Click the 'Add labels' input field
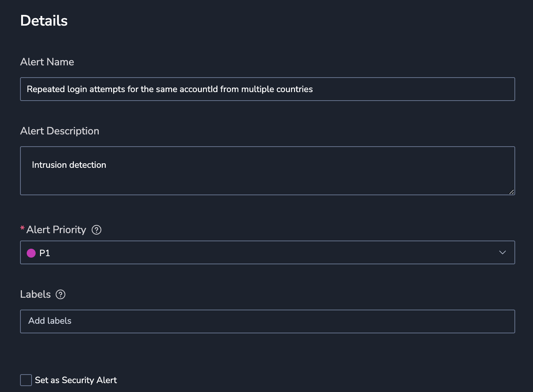The image size is (533, 392). [268, 321]
